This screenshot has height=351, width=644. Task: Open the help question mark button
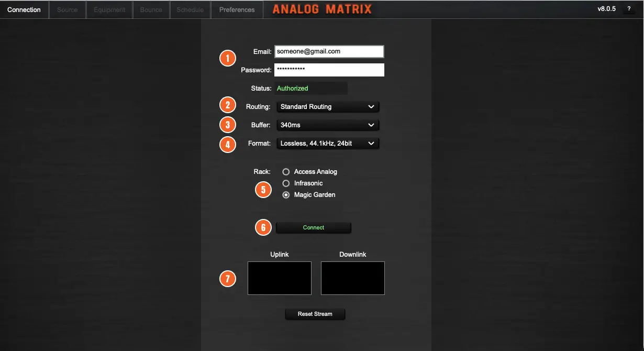[x=629, y=9]
